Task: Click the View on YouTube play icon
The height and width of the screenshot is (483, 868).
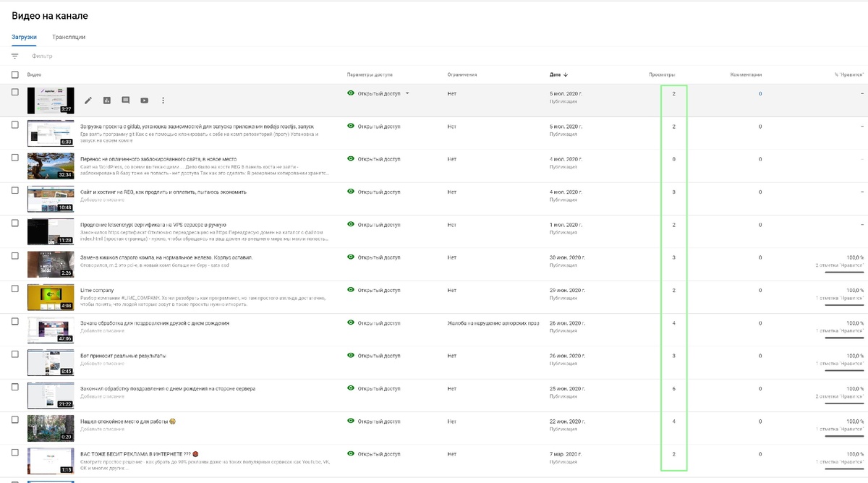Action: point(145,101)
